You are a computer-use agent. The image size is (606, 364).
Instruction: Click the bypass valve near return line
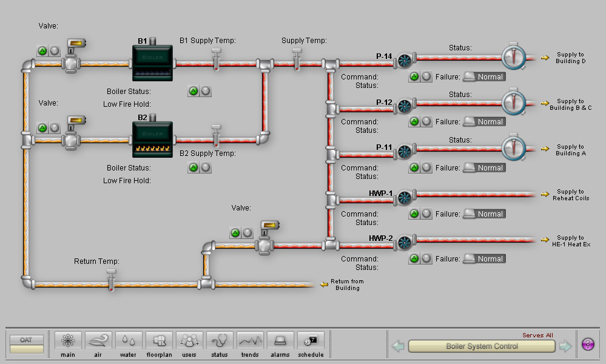[x=264, y=245]
